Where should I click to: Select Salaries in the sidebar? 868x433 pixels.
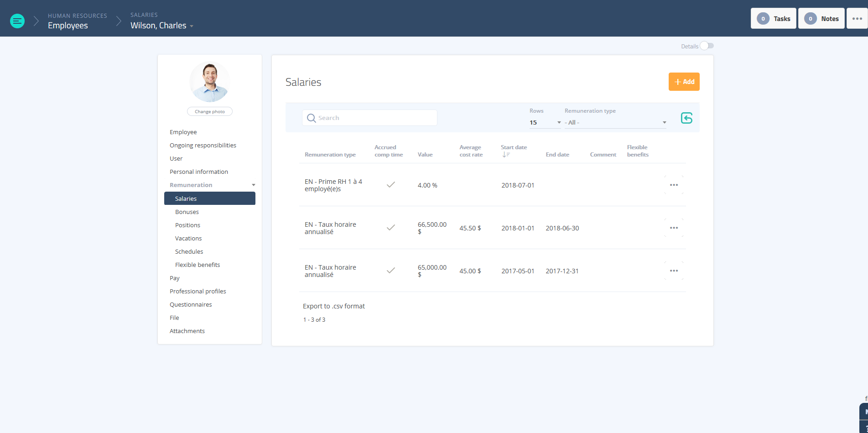[x=210, y=198]
